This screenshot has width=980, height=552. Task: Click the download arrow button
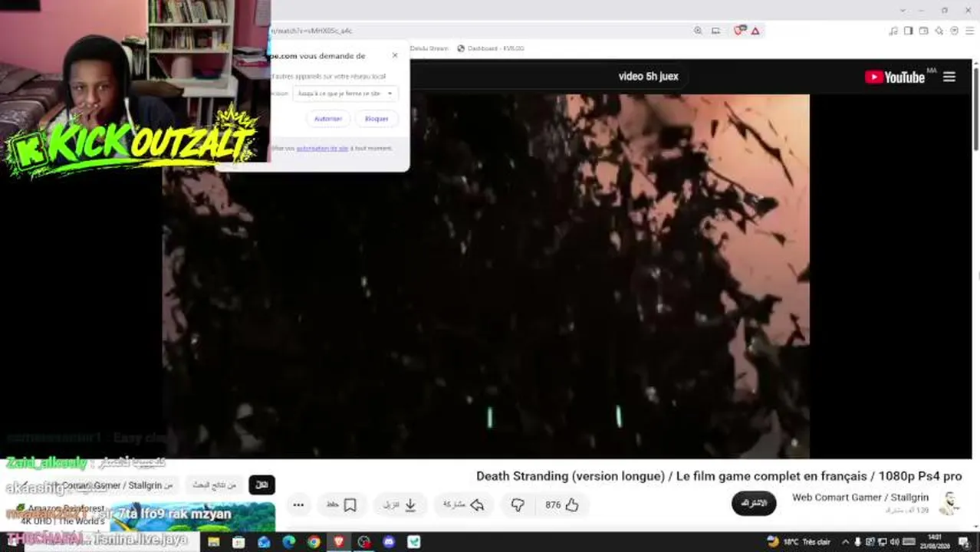click(400, 504)
